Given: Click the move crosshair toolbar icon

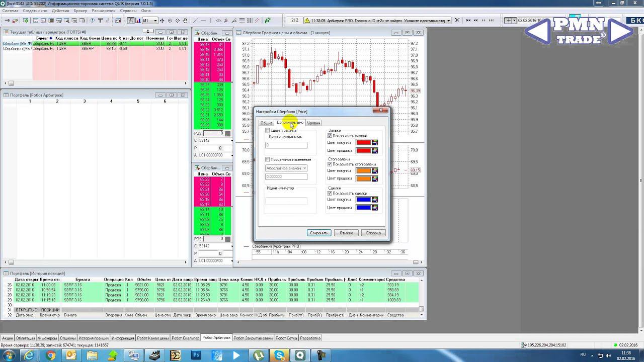Looking at the screenshot, I should pyautogui.click(x=162, y=21).
